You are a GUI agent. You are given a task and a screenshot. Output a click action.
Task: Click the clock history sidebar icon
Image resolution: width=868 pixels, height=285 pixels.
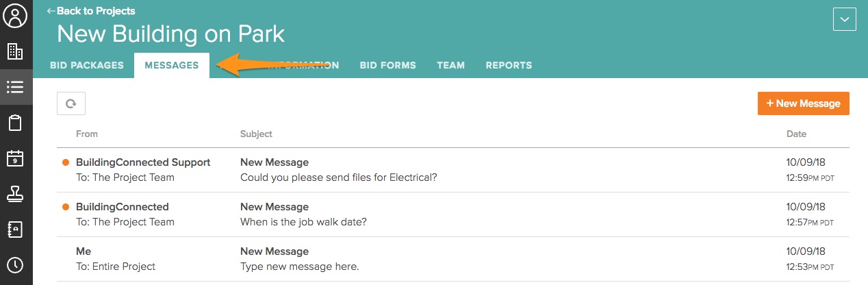pyautogui.click(x=15, y=265)
